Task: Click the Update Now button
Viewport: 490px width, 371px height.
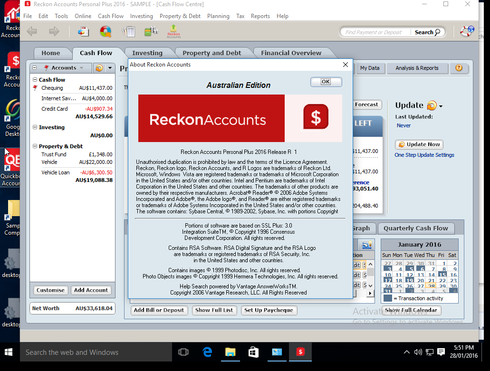Action: [x=419, y=144]
